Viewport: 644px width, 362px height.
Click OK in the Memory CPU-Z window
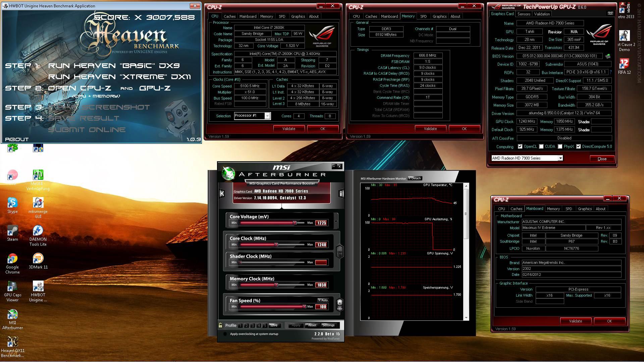464,129
